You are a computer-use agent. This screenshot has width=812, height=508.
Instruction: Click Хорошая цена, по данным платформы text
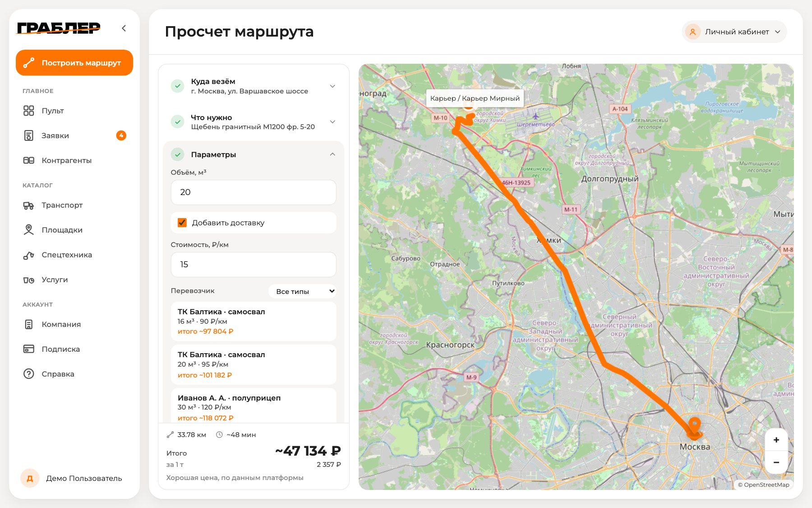point(235,477)
